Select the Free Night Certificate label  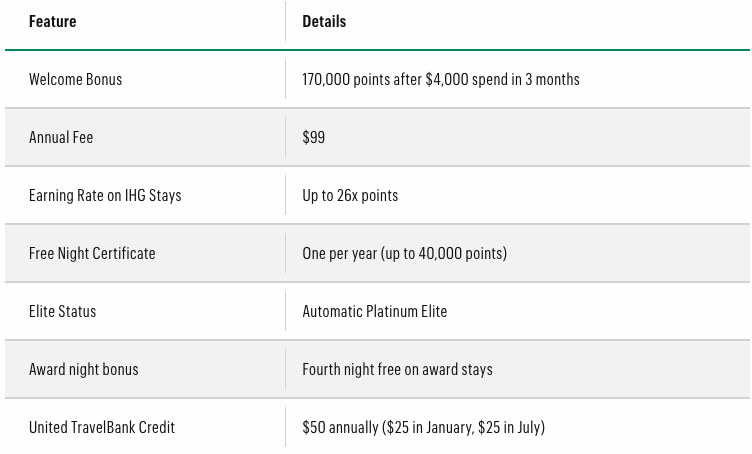(92, 253)
